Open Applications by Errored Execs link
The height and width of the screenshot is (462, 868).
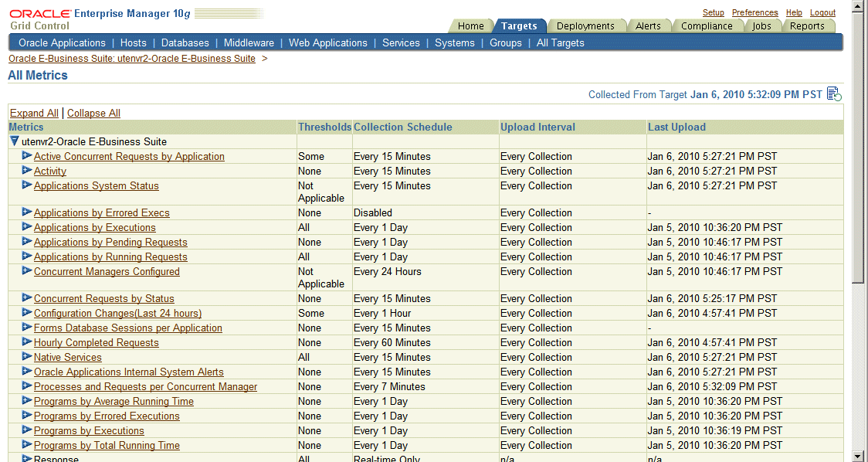point(102,212)
